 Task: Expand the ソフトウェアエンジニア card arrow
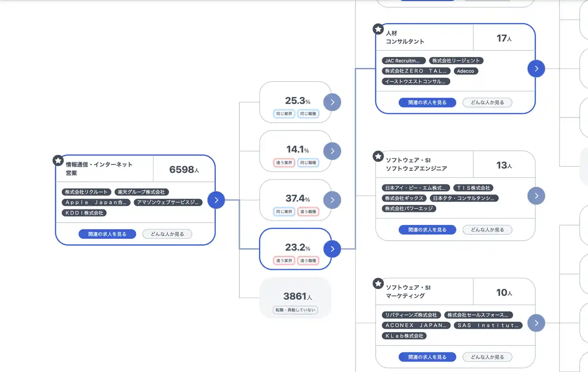(x=536, y=196)
